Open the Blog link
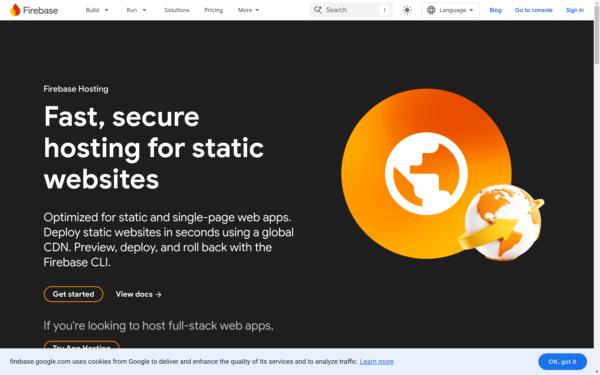Viewport: 600px width, 375px height. (495, 10)
